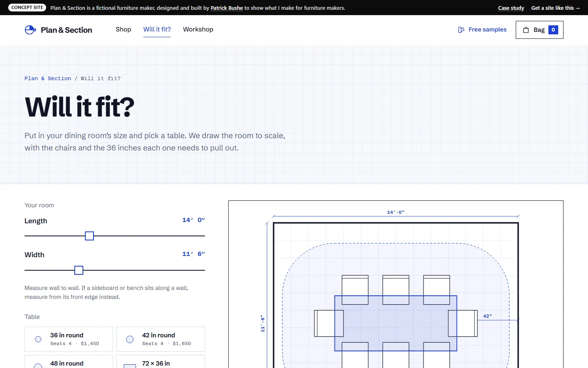Click the shopping bag icon
The width and height of the screenshot is (588, 368).
click(x=526, y=30)
